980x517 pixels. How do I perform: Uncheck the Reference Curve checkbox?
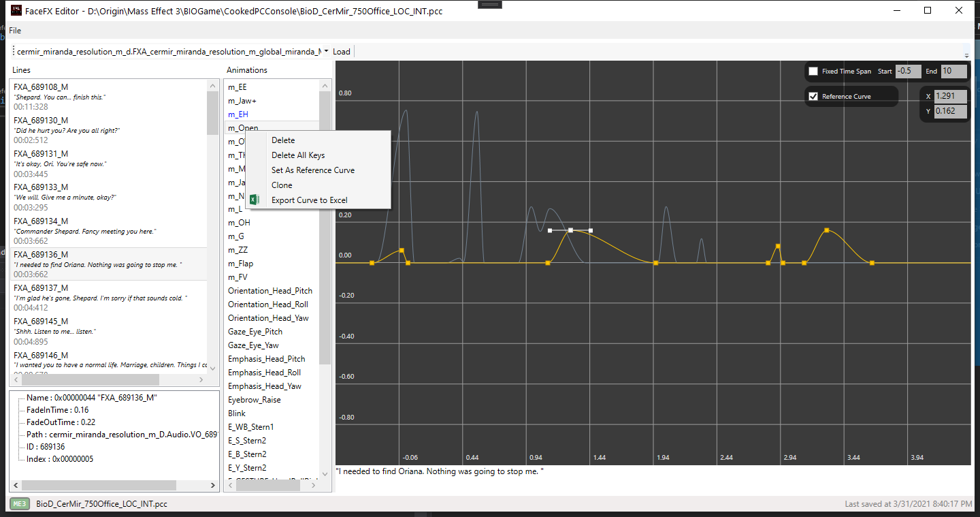(x=813, y=96)
